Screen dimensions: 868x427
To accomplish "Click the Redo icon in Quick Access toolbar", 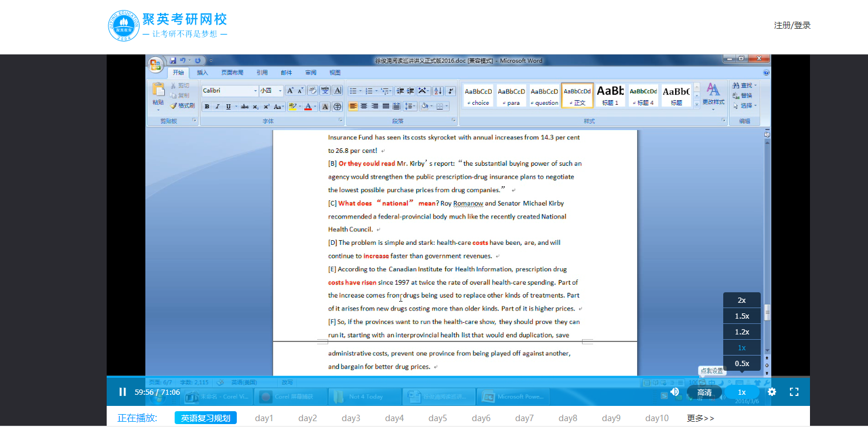I will pos(198,60).
